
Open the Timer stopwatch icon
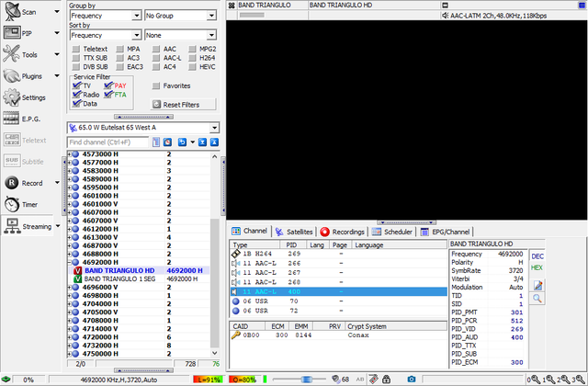12,204
